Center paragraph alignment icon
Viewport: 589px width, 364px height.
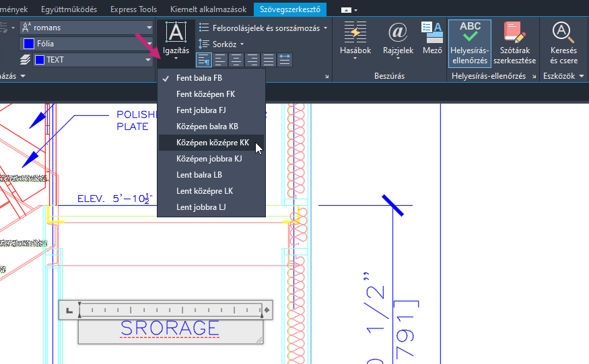tap(236, 60)
